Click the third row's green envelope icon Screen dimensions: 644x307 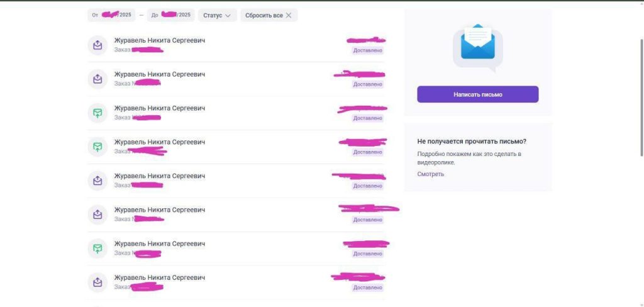point(97,113)
